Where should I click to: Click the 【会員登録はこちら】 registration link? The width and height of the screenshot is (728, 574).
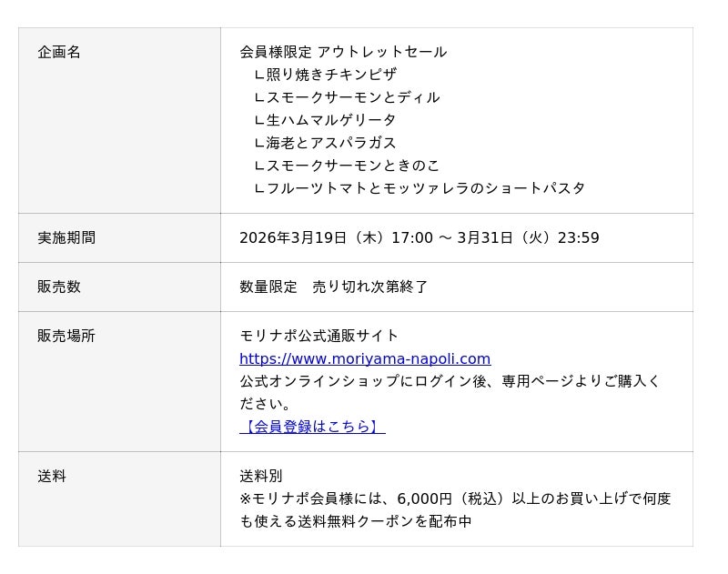point(312,427)
